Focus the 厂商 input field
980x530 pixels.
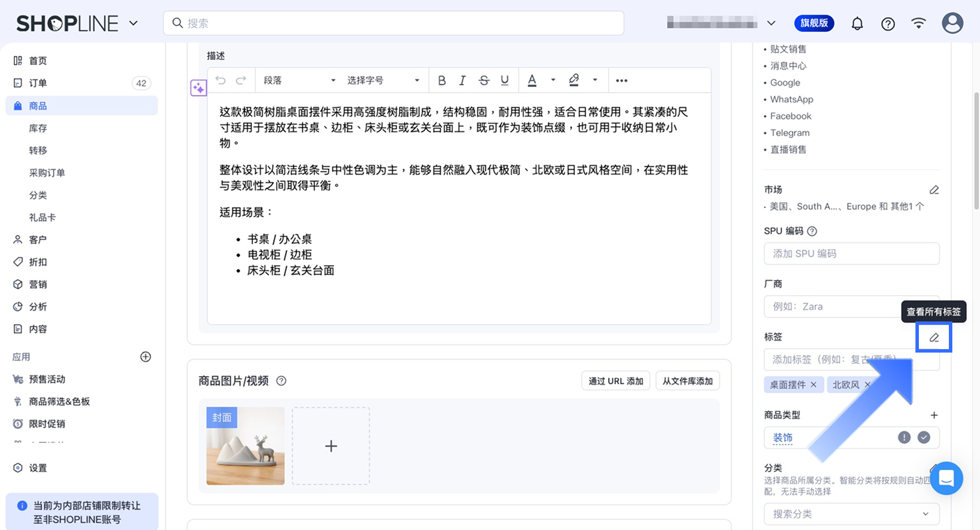point(851,306)
